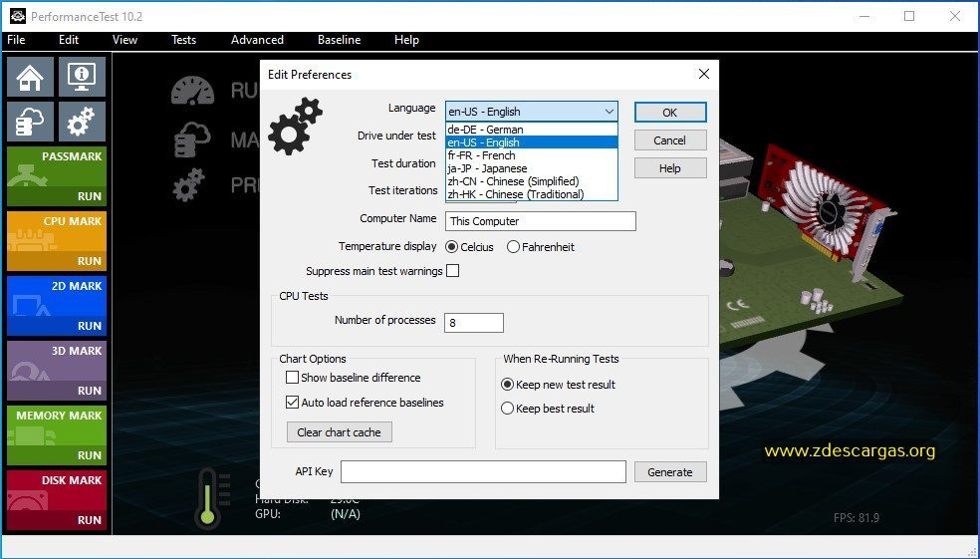This screenshot has height=559, width=980.
Task: Uncheck Auto load reference baselines
Action: click(x=292, y=402)
